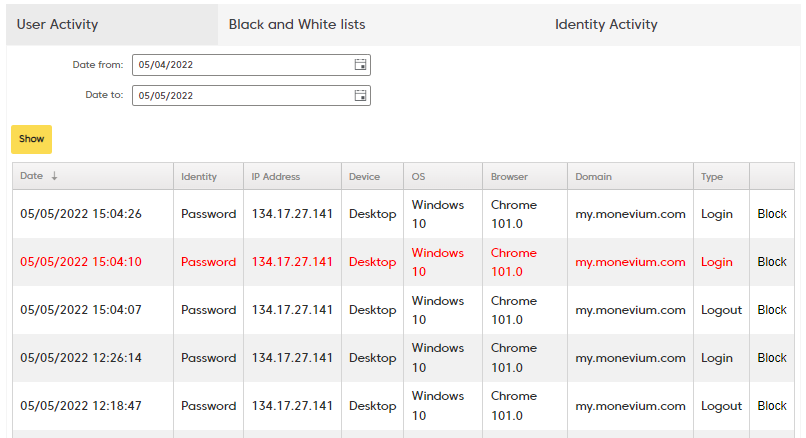The image size is (806, 438).
Task: Click Password identity in 15:04:26 row
Action: 208,214
